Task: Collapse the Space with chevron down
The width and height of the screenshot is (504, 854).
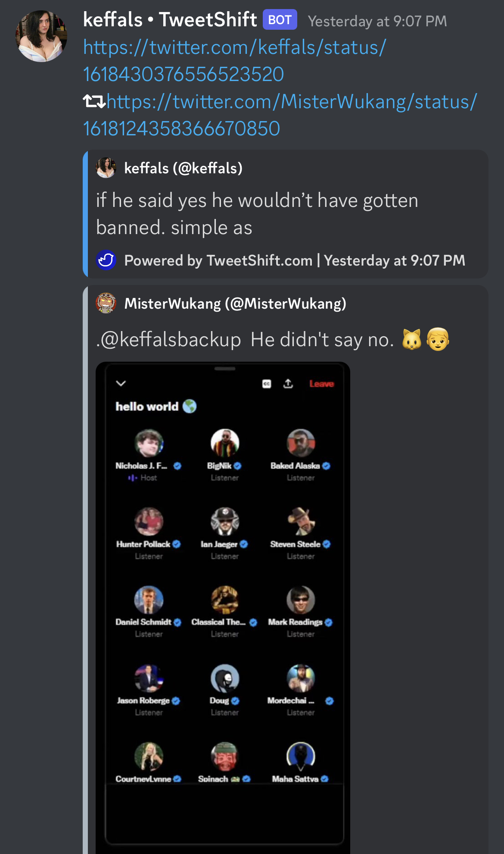Action: click(x=121, y=383)
